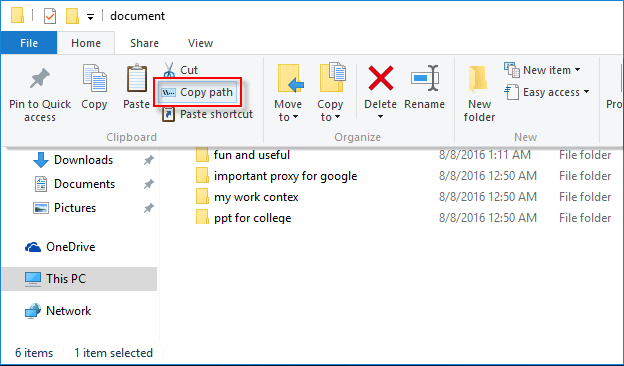This screenshot has height=366, width=624.
Task: Click the red Delete X icon
Action: click(x=380, y=78)
